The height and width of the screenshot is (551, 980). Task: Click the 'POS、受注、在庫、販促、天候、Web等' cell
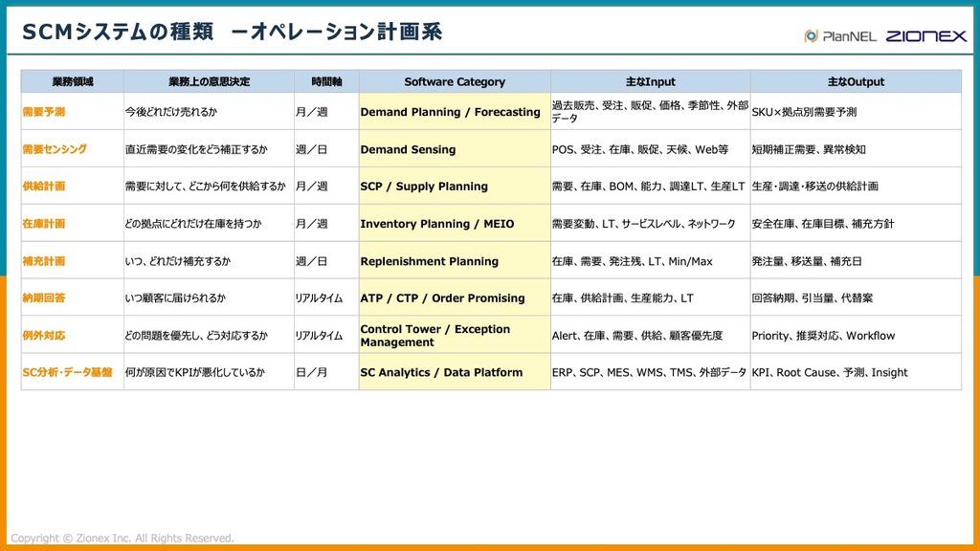pyautogui.click(x=650, y=149)
